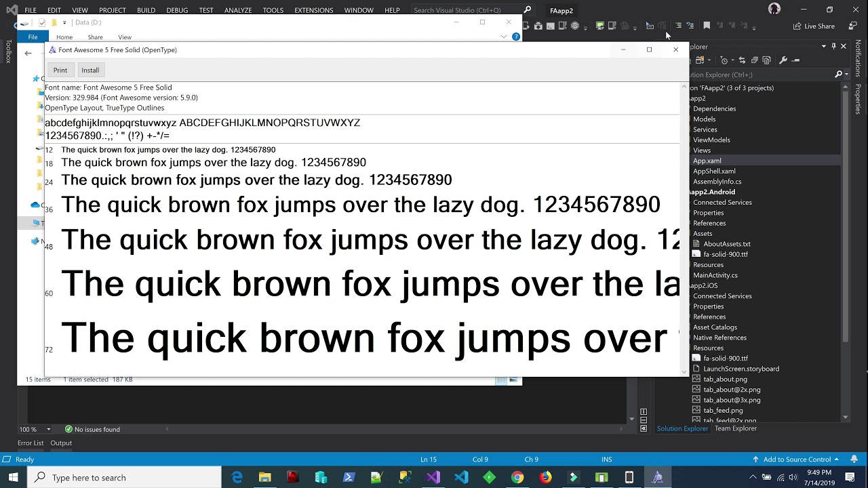Click the Explorer back arrow
Image resolution: width=868 pixels, height=488 pixels.
[x=28, y=53]
